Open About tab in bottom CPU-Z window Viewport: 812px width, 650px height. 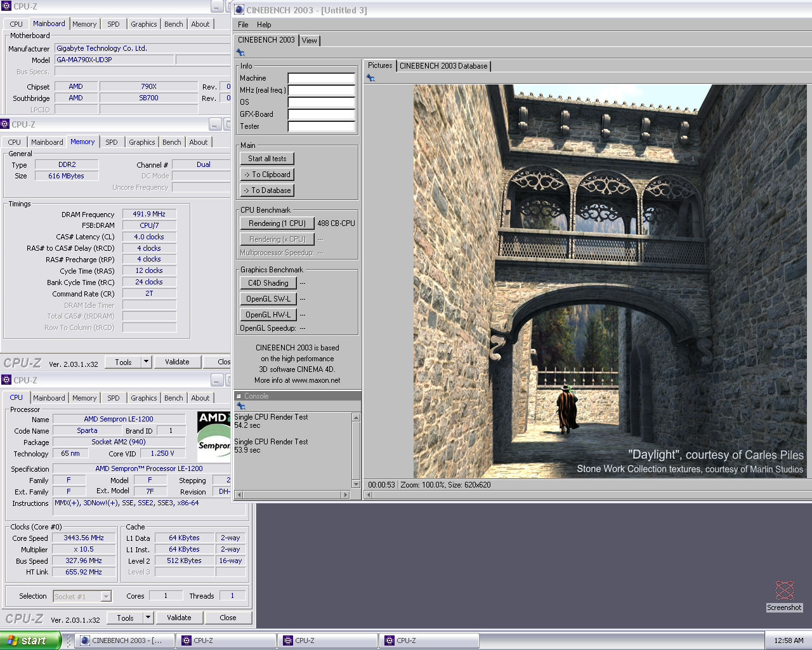click(x=200, y=398)
